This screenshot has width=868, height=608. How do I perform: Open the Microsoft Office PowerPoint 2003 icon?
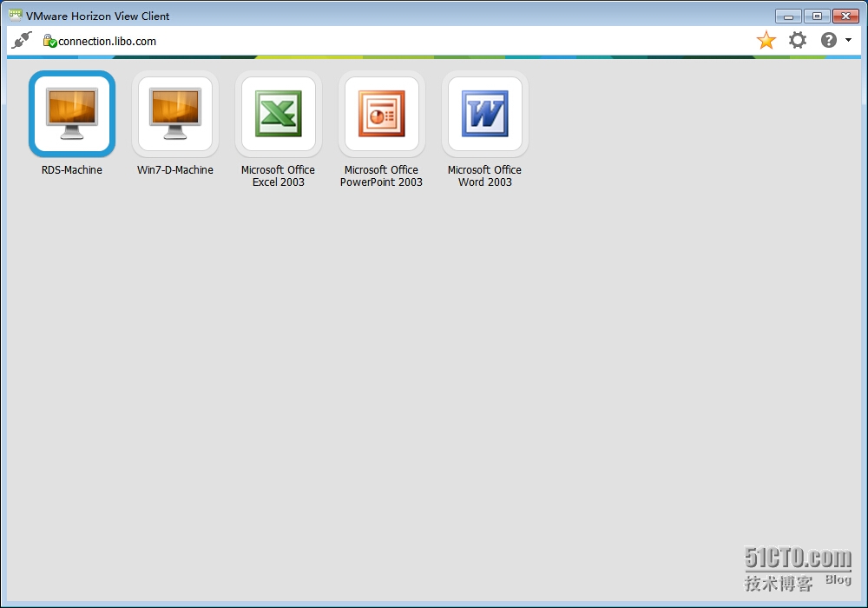381,114
